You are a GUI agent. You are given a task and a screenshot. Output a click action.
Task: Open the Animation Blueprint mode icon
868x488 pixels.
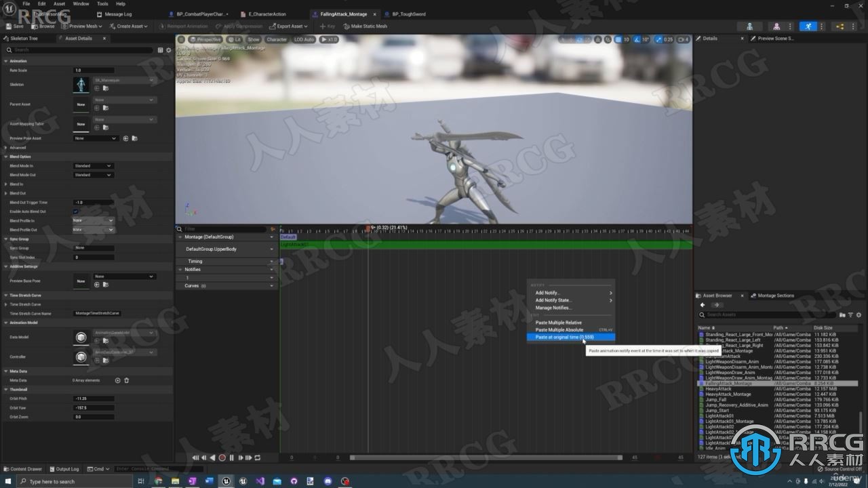coord(840,26)
